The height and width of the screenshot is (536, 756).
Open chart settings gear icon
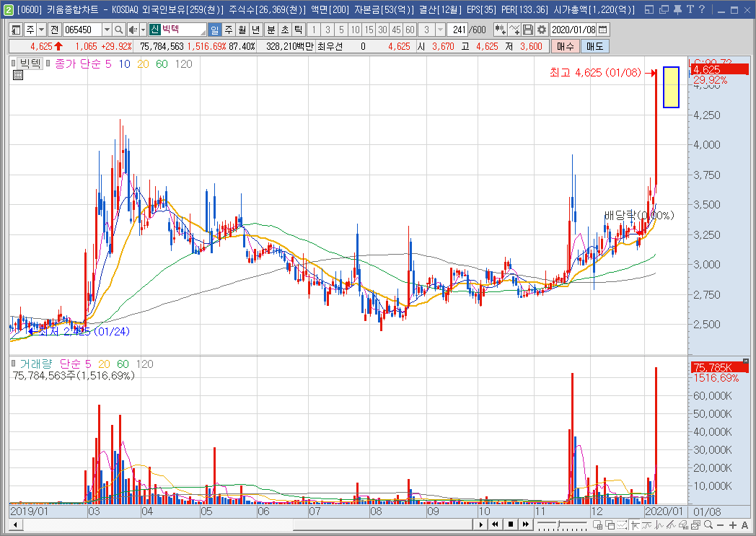pyautogui.click(x=542, y=30)
